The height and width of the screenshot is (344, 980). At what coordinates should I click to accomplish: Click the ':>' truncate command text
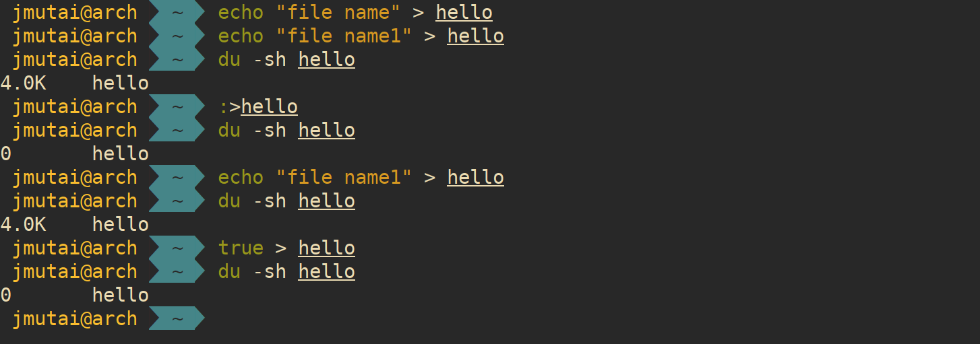pyautogui.click(x=229, y=106)
